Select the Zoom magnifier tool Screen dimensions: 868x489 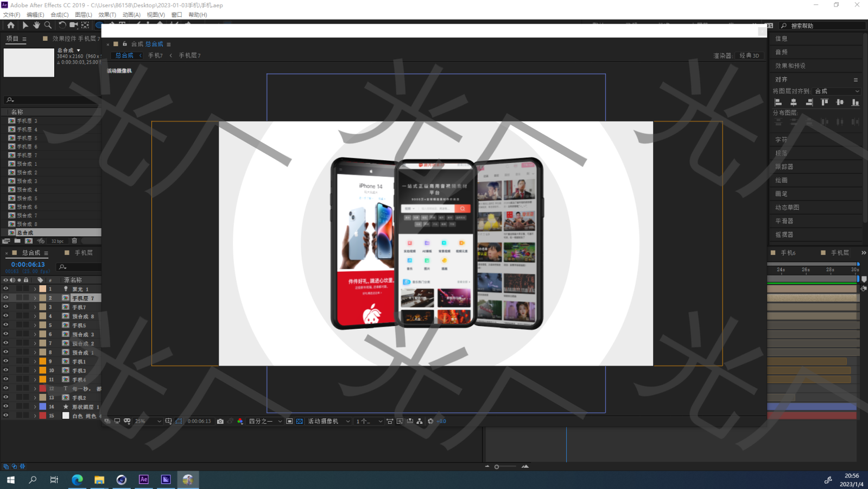coord(48,25)
